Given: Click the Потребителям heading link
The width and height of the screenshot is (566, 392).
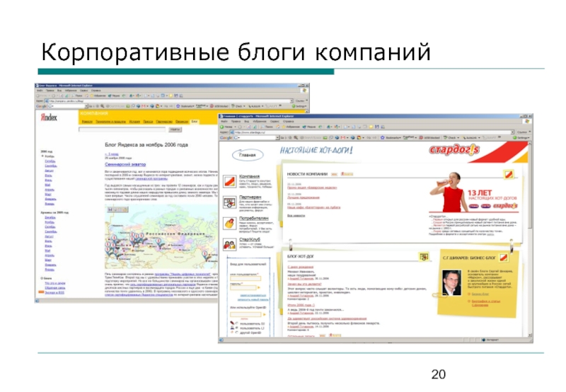Looking at the screenshot, I should pyautogui.click(x=254, y=219).
